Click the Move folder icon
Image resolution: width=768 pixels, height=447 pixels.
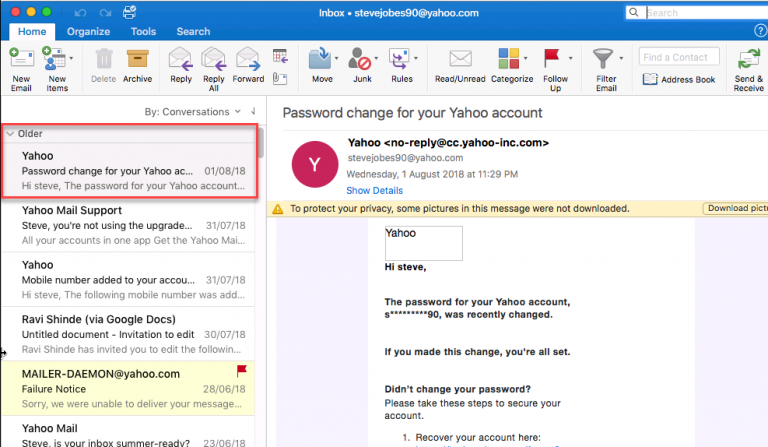319,59
